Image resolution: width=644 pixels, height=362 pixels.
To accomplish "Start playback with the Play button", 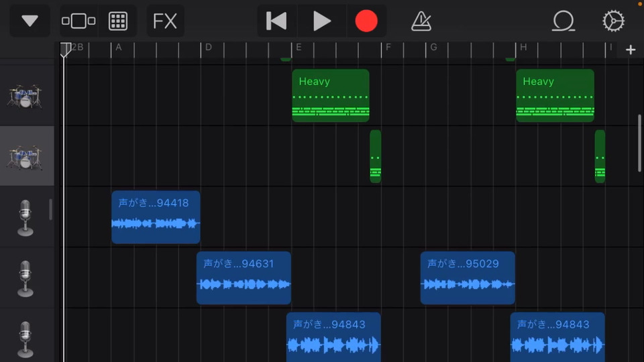I will click(x=321, y=21).
